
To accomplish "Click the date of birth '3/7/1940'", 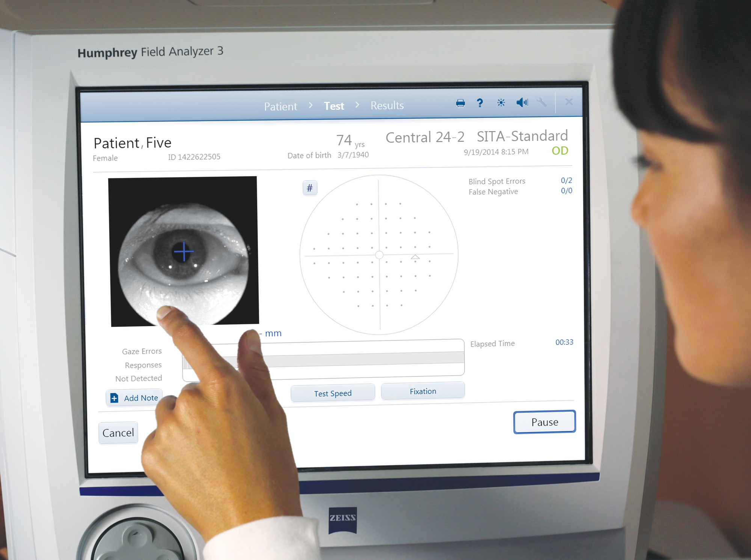I will coord(353,155).
